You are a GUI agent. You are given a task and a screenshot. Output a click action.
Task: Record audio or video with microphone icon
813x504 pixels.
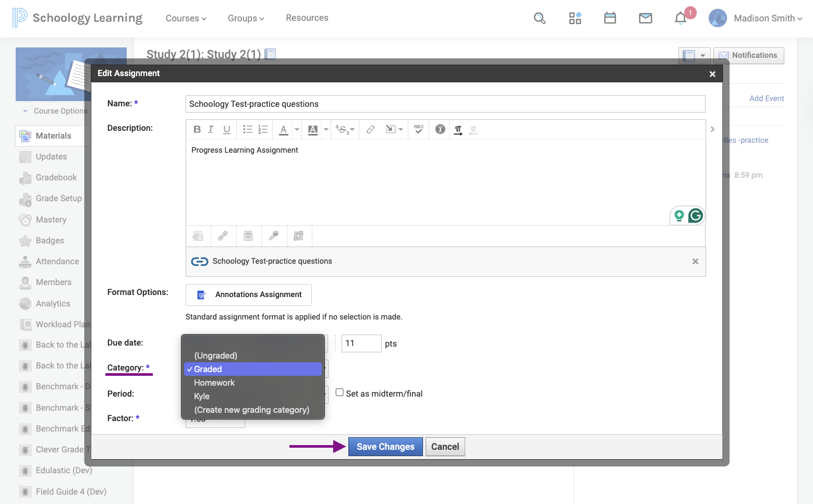click(x=273, y=236)
